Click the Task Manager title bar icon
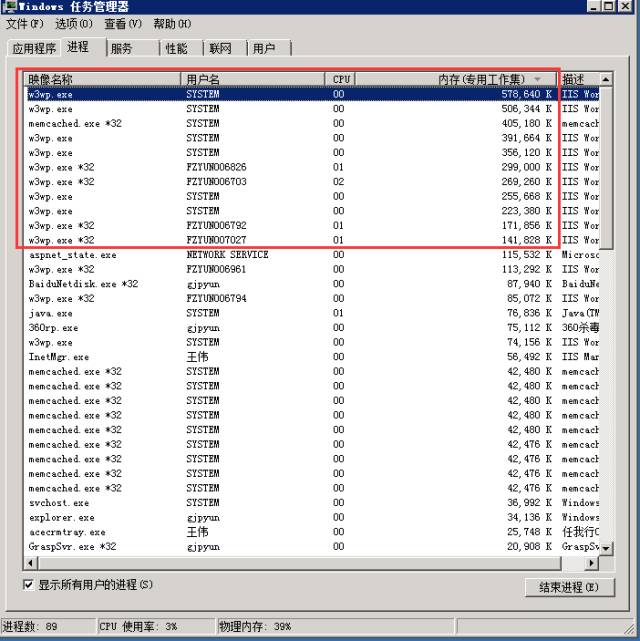 pyautogui.click(x=9, y=7)
